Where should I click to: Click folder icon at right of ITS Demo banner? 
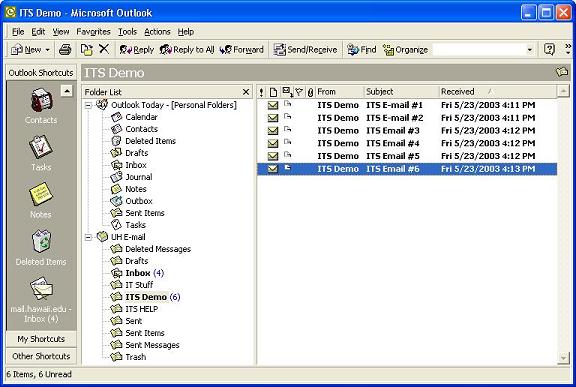(x=562, y=72)
